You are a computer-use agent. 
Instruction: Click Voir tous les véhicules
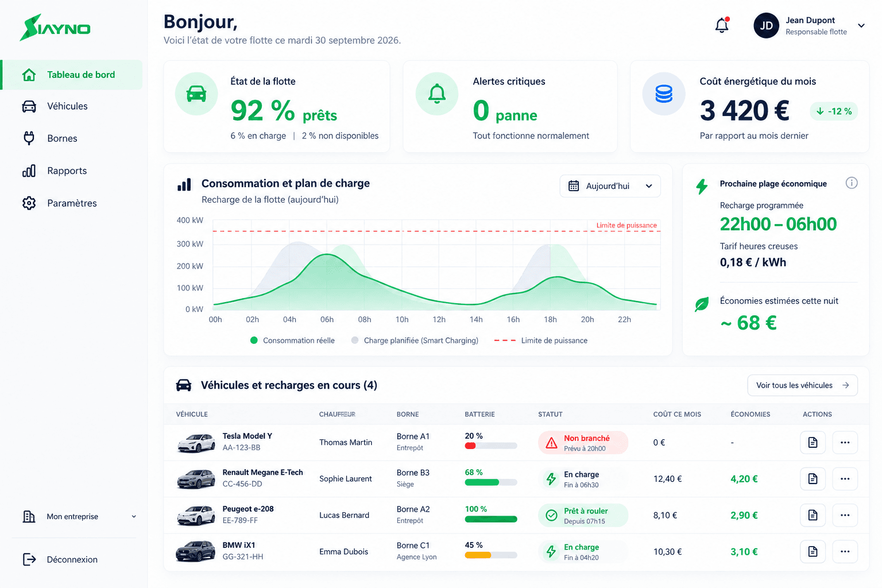coord(802,385)
